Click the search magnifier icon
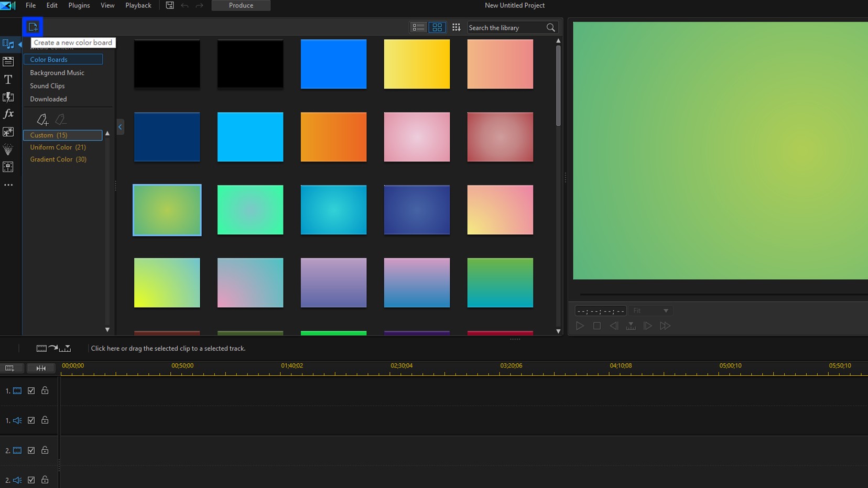 pos(550,28)
